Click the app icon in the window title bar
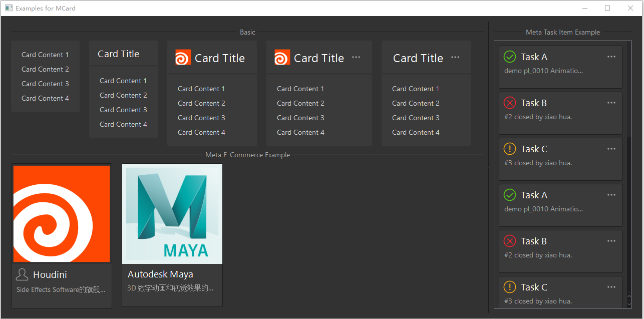Screen dimensions: 644x319 click(x=9, y=8)
